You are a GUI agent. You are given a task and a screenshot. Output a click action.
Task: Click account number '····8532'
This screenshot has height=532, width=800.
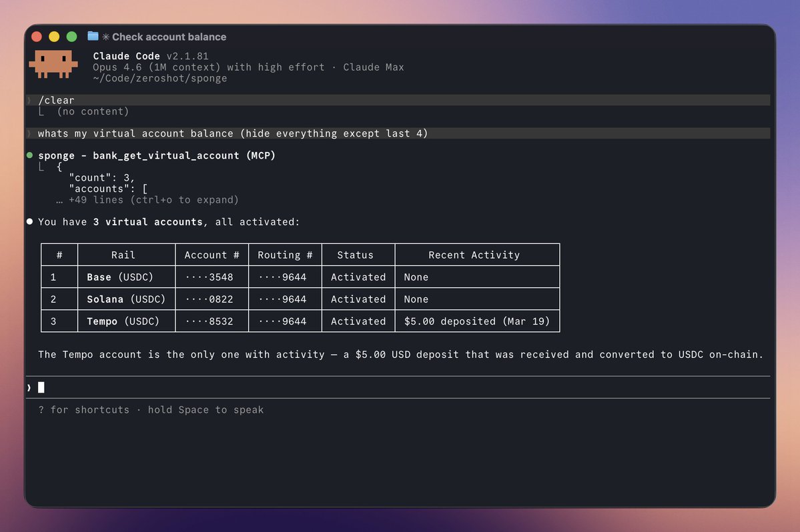point(210,321)
